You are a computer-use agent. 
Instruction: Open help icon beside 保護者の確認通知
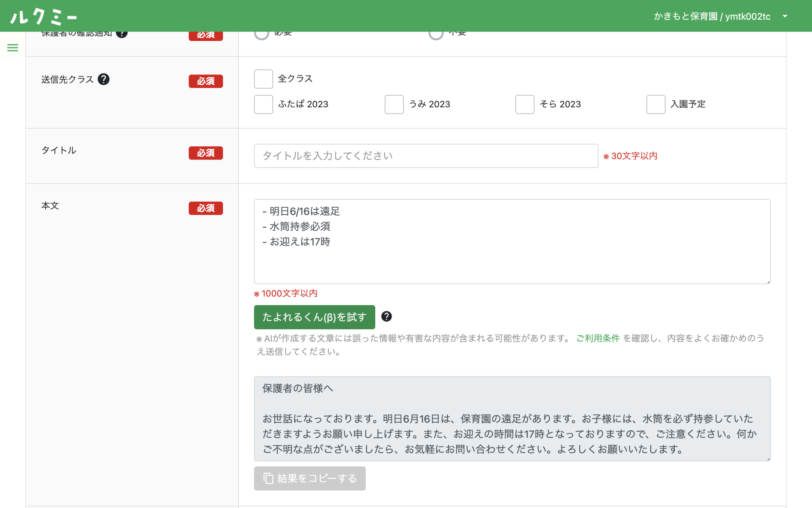[122, 35]
